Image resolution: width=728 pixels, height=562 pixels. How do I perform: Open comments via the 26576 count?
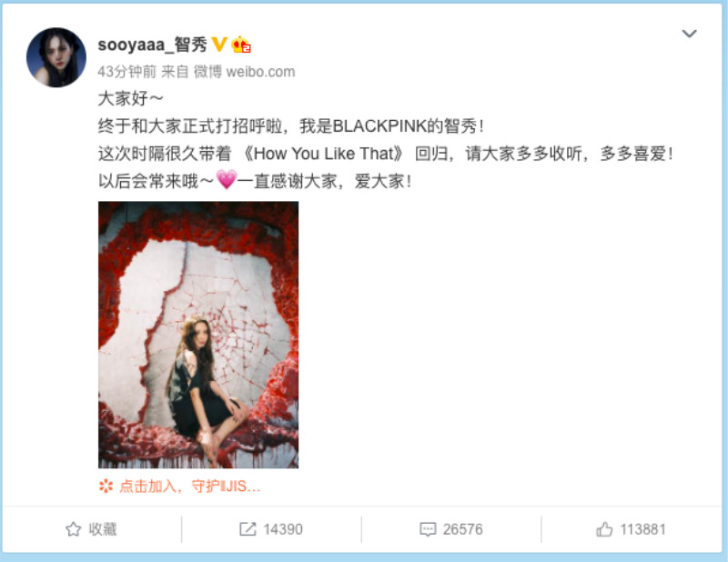click(463, 529)
